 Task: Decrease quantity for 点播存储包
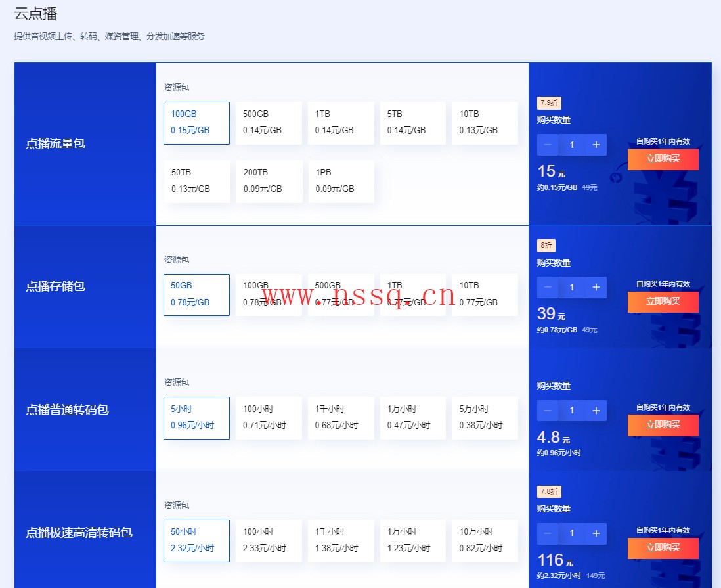548,288
